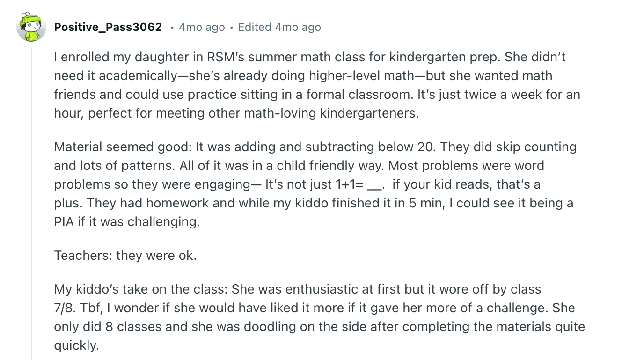Image resolution: width=644 pixels, height=360 pixels.
Task: Click the paragraph starting "I enrolled my daughter"
Action: coord(317,85)
